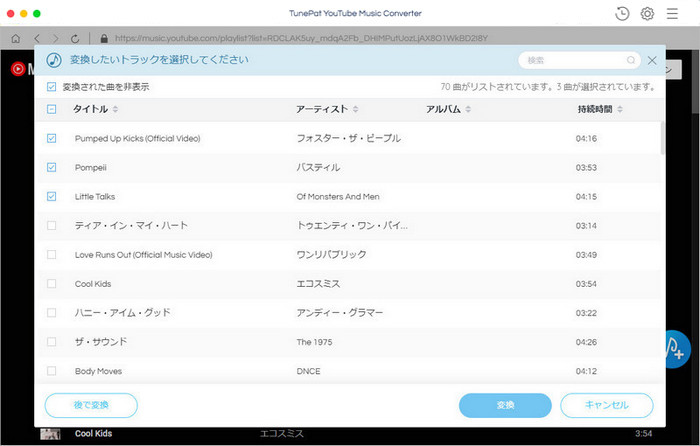Navigate back in browser toolbar
Viewport: 700px width, 446px height.
pos(37,39)
